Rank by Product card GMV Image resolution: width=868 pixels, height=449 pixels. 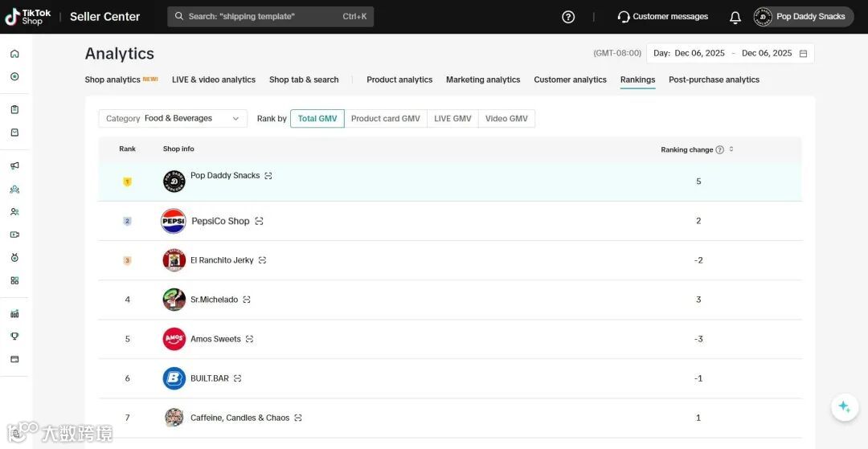coord(385,118)
